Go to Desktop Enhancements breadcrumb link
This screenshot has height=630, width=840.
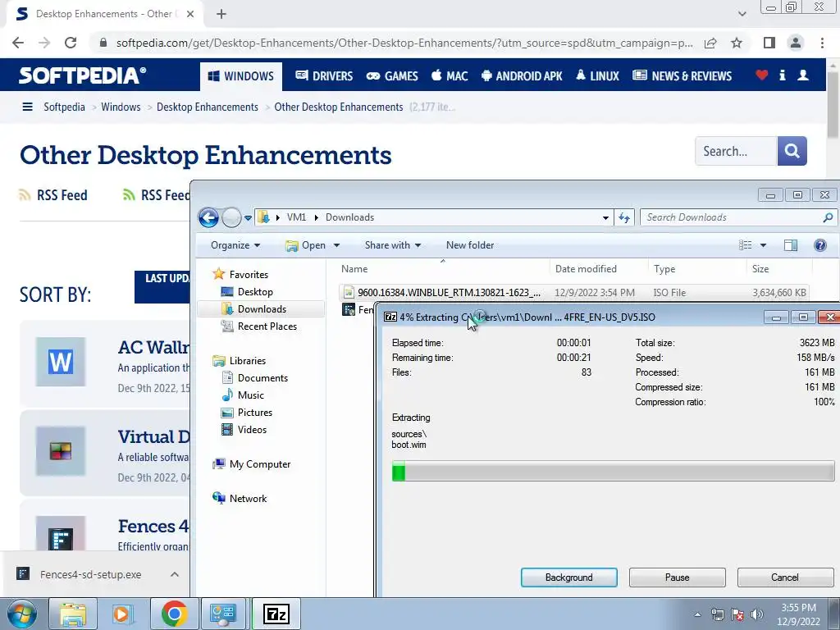[x=208, y=107]
